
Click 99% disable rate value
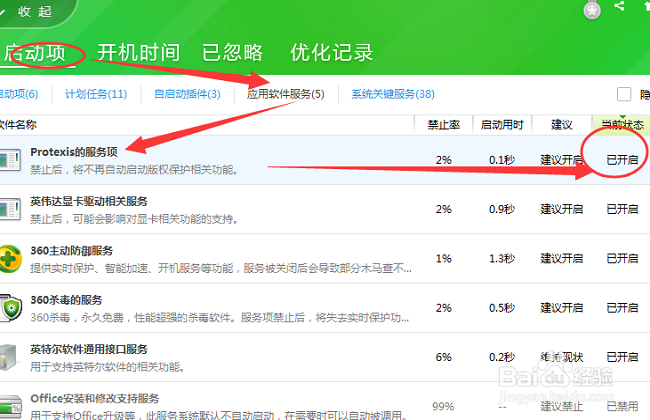coord(443,406)
